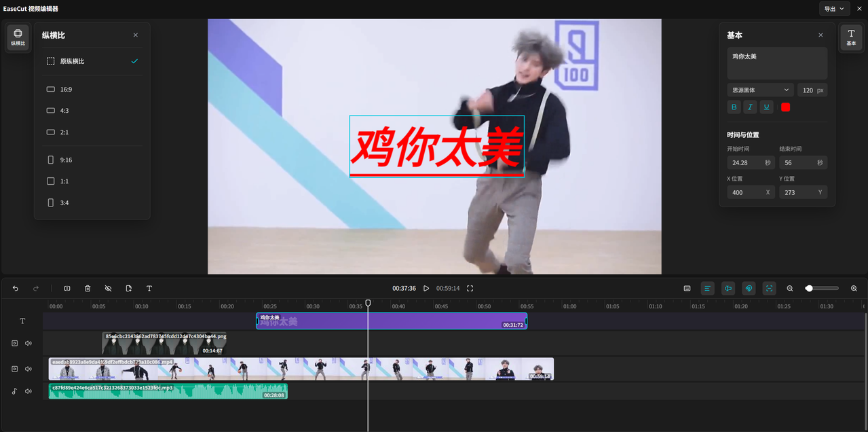Import a media file using the add-file icon
The height and width of the screenshot is (432, 868).
pos(128,289)
